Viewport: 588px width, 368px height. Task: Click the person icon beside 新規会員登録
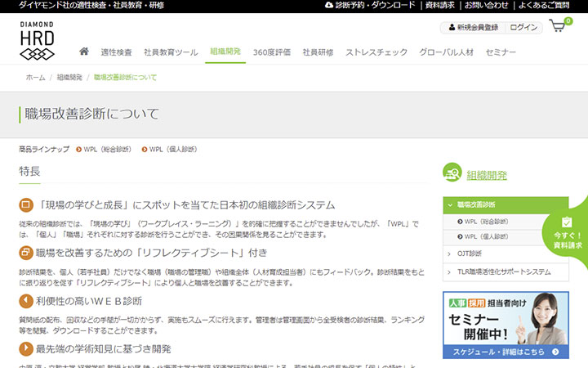coord(452,28)
